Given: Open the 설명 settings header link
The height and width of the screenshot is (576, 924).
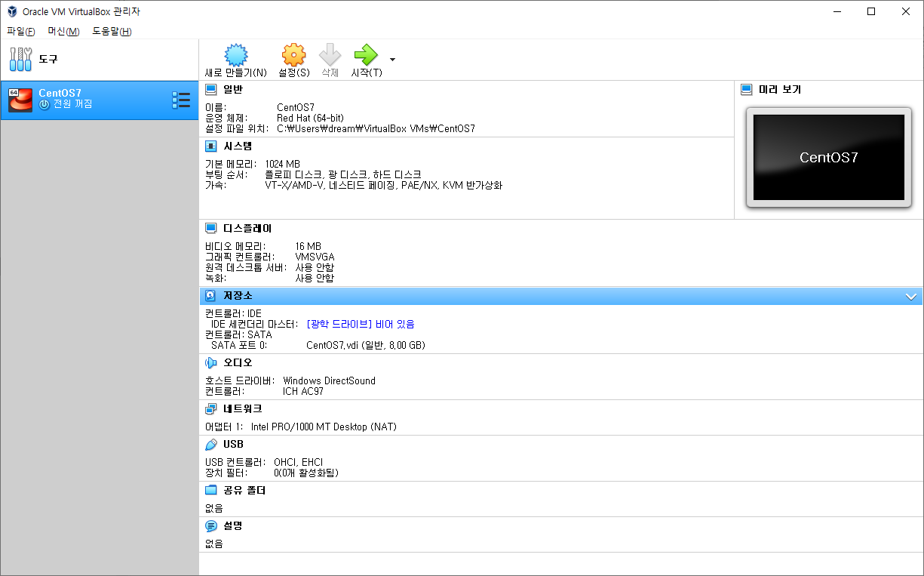Looking at the screenshot, I should (x=233, y=526).
